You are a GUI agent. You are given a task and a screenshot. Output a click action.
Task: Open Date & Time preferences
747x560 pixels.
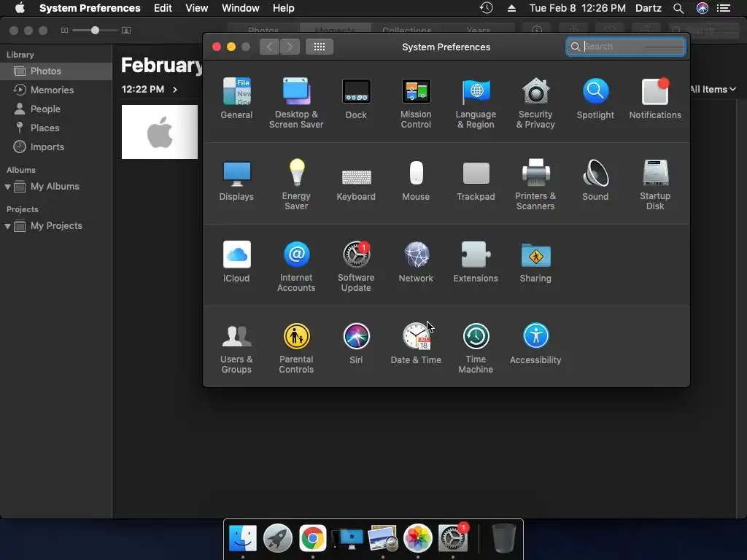(416, 344)
